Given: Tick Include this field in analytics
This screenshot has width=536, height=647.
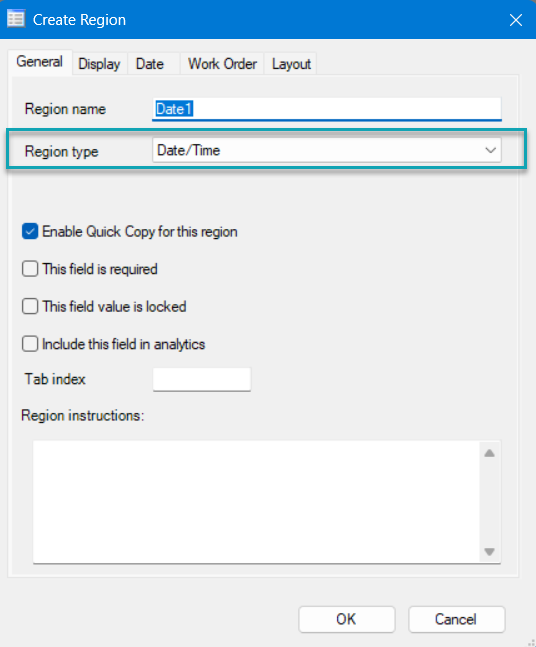Looking at the screenshot, I should 30,344.
